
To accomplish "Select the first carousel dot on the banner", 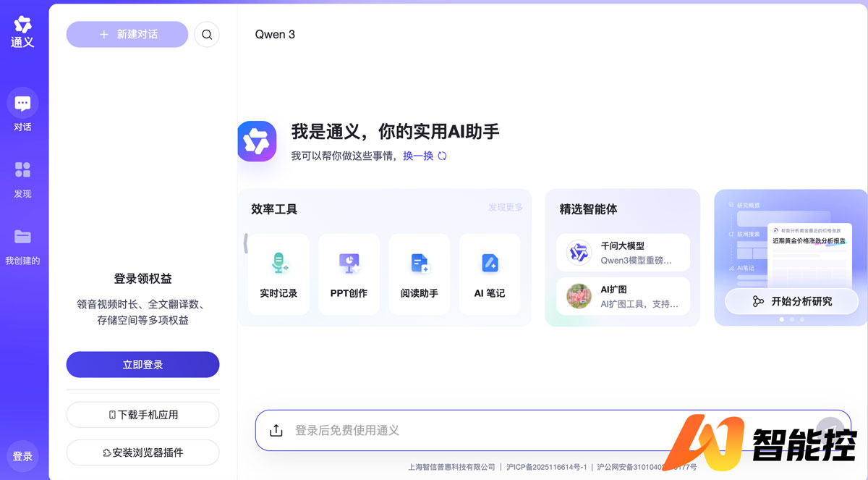I will click(x=781, y=319).
